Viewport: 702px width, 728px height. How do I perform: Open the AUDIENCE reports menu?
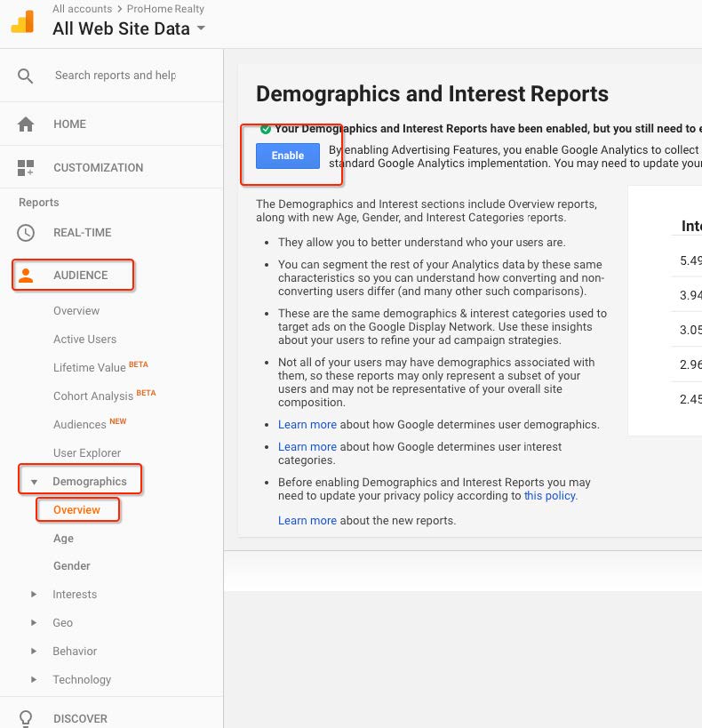click(80, 276)
